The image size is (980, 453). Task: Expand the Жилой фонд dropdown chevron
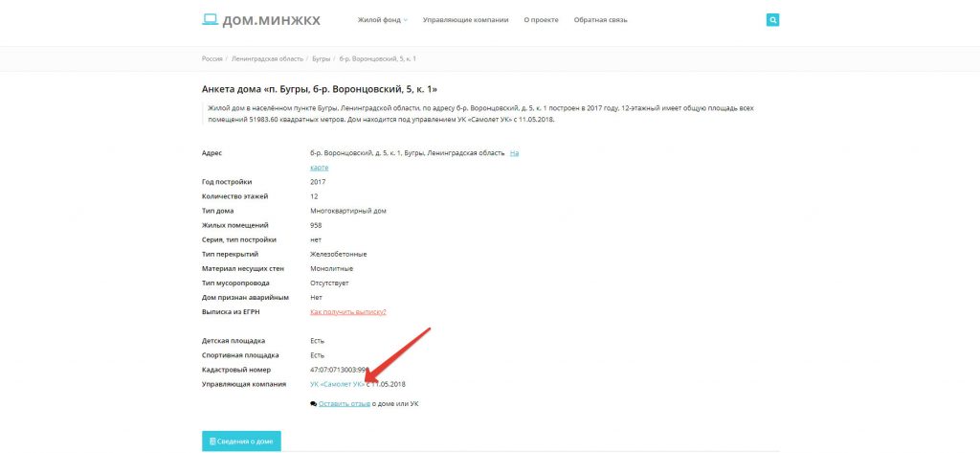pos(406,20)
